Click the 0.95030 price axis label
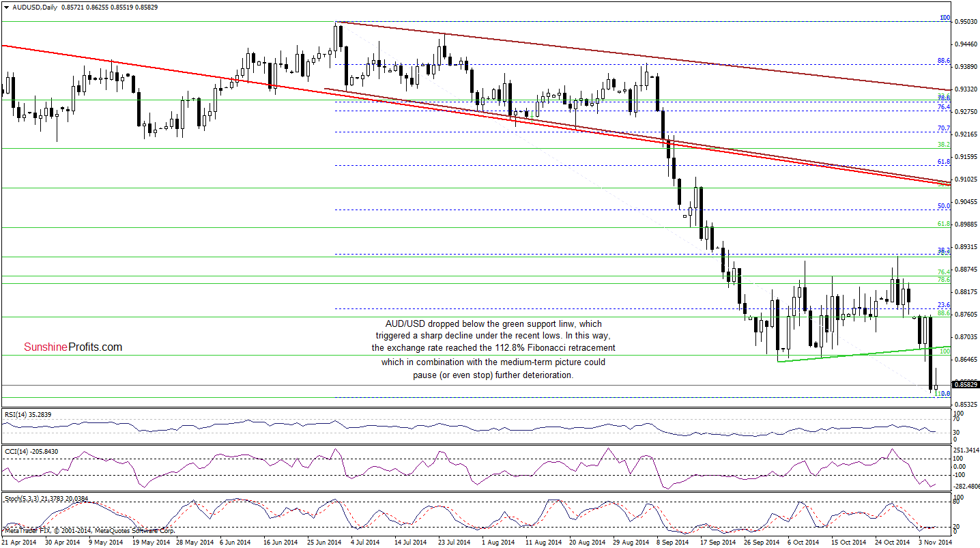The width and height of the screenshot is (980, 548). pos(965,22)
